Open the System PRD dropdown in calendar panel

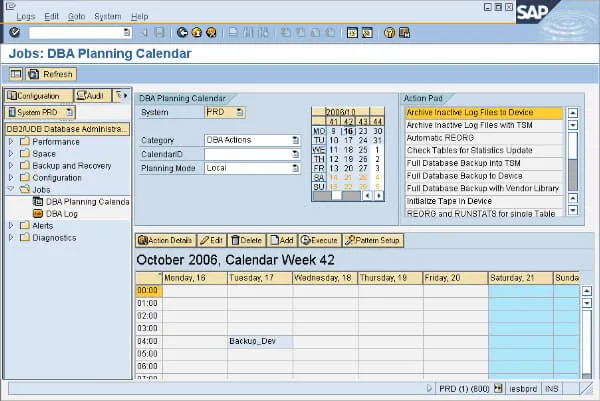coord(240,112)
